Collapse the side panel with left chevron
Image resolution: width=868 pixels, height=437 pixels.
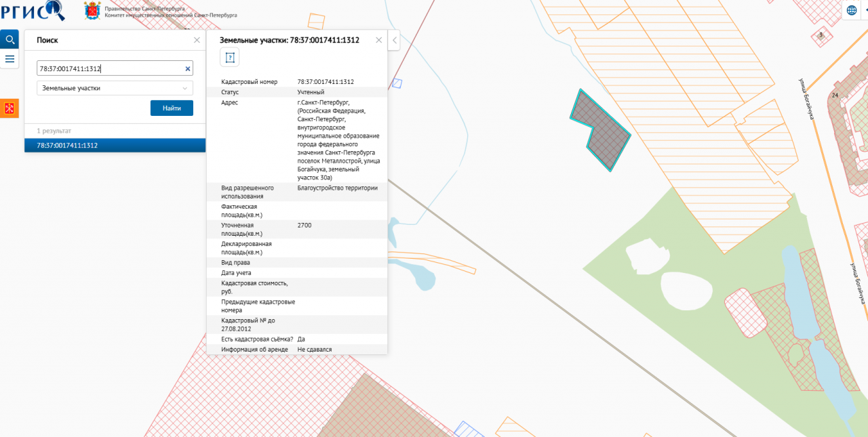coord(395,40)
